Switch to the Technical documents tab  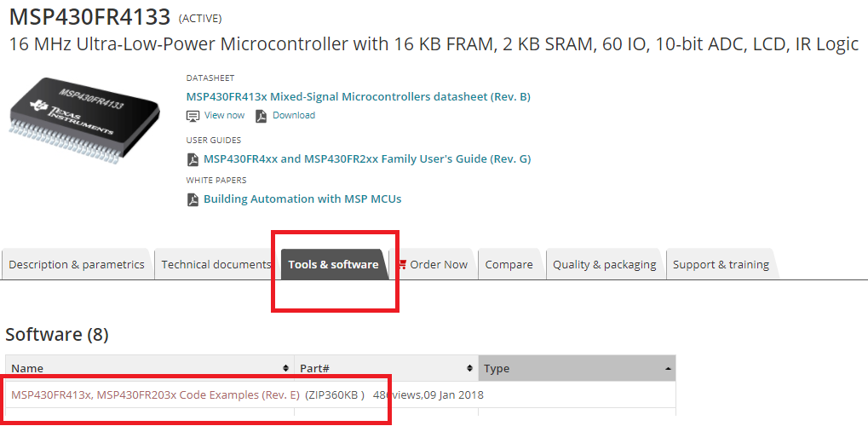point(216,265)
